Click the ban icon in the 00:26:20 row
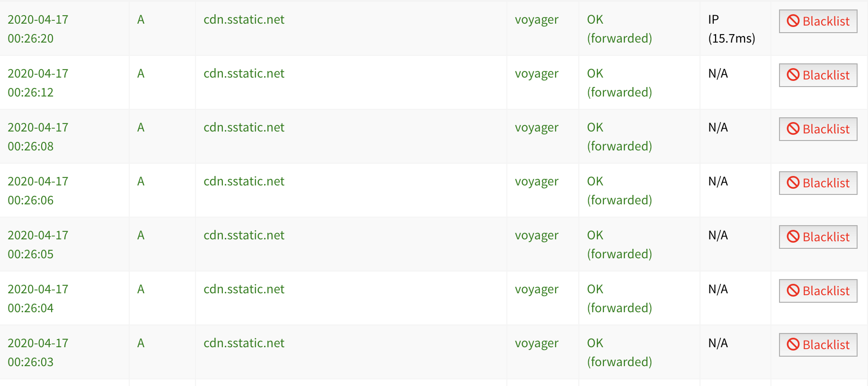The height and width of the screenshot is (386, 868). (x=793, y=21)
